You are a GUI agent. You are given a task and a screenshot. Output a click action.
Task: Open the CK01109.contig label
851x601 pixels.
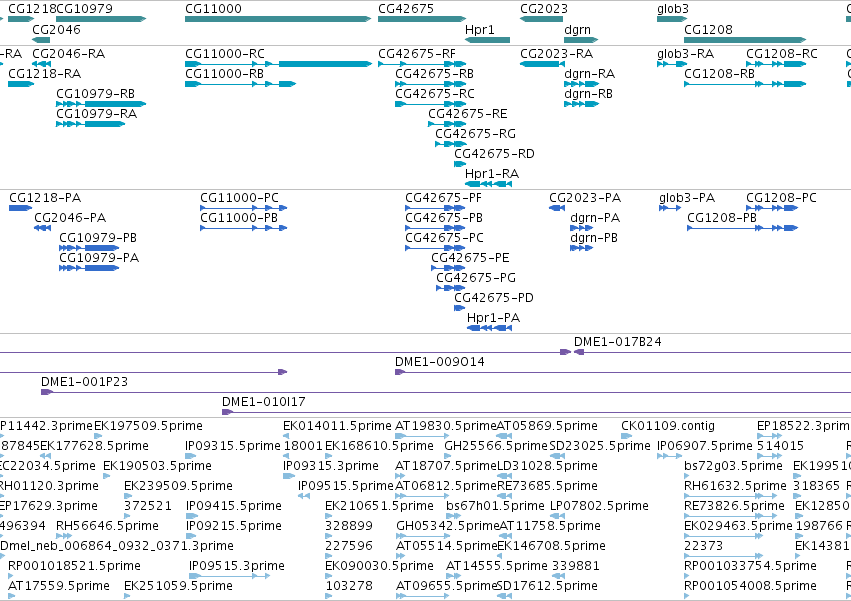tap(668, 426)
